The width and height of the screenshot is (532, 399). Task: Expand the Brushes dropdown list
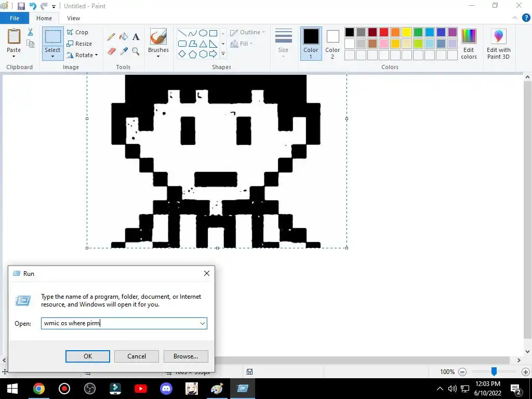[158, 56]
